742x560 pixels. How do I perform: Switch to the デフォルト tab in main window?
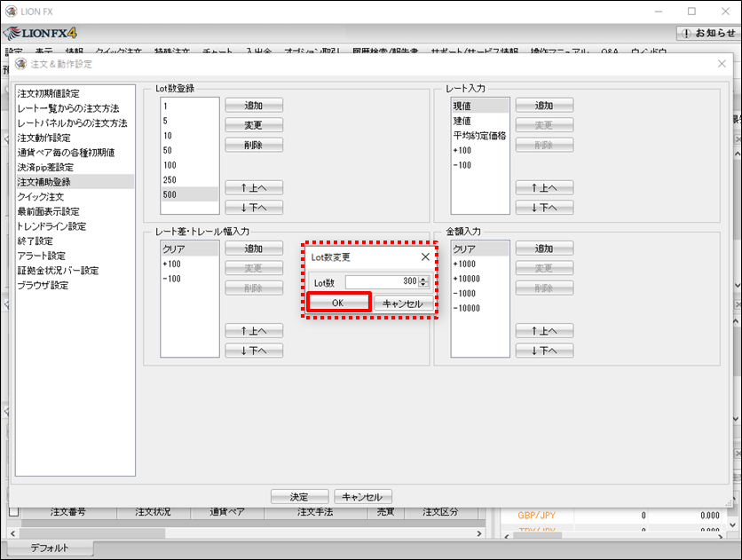click(x=51, y=548)
